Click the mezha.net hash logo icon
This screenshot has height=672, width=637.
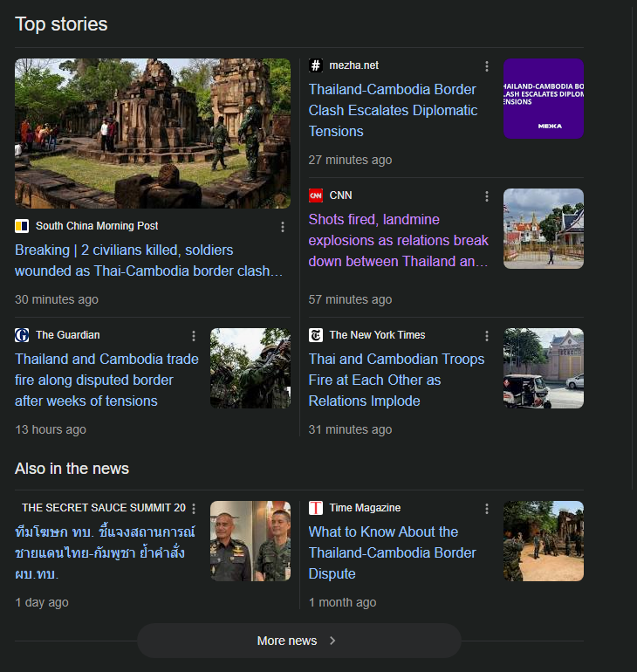click(316, 65)
